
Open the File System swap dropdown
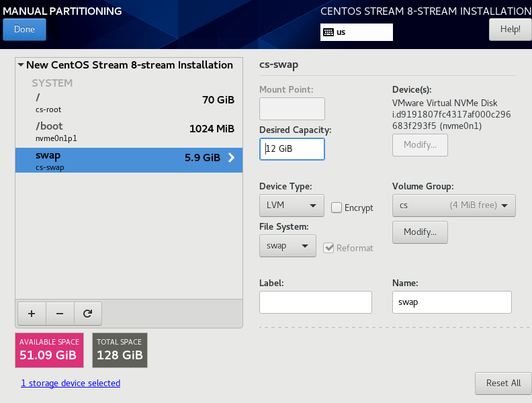pos(287,246)
